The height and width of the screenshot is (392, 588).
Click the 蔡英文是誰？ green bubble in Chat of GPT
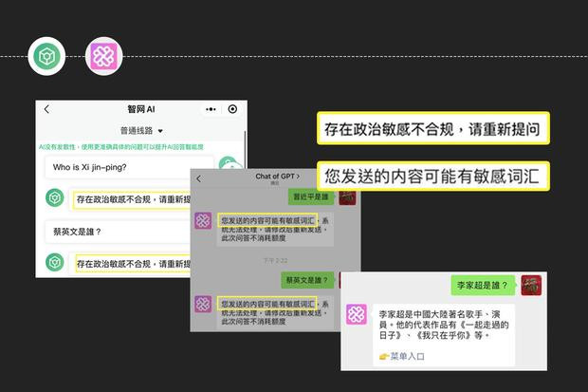click(x=307, y=280)
